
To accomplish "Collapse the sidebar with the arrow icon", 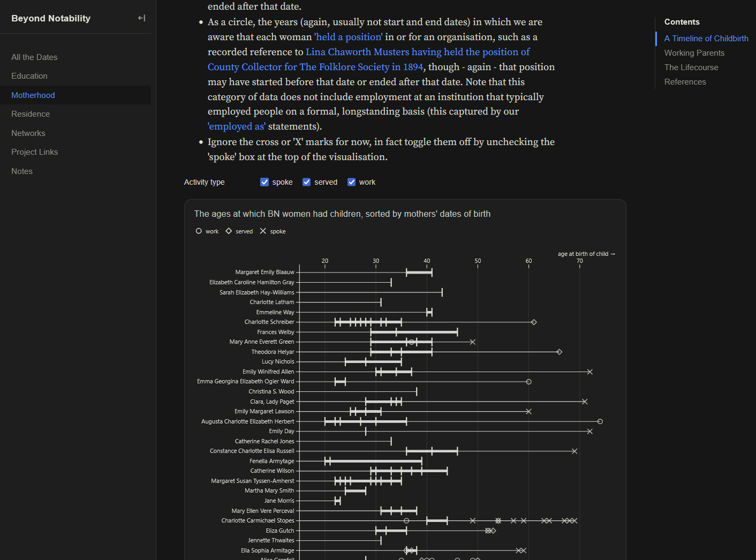I will pos(141,18).
